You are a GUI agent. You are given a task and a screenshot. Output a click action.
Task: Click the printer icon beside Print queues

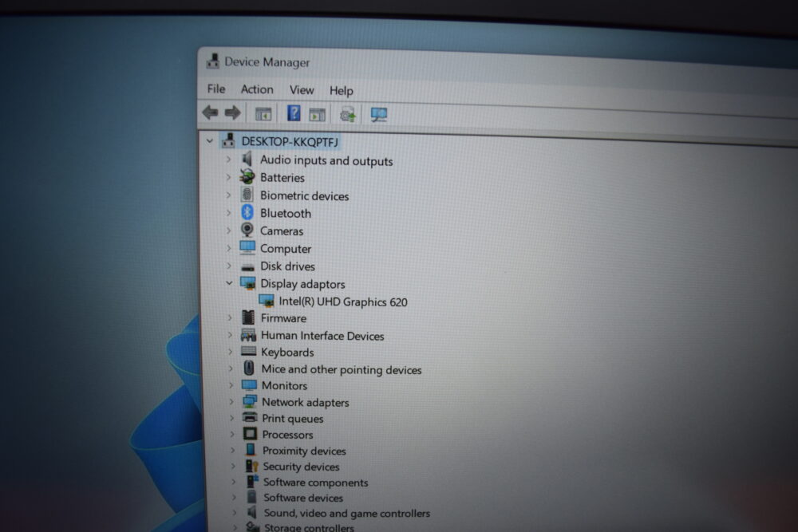coord(250,417)
